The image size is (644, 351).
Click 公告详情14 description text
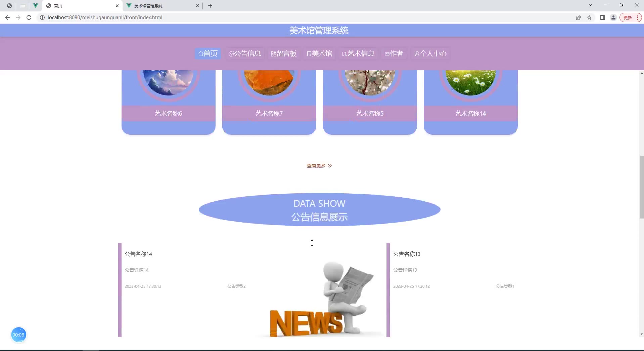click(137, 270)
